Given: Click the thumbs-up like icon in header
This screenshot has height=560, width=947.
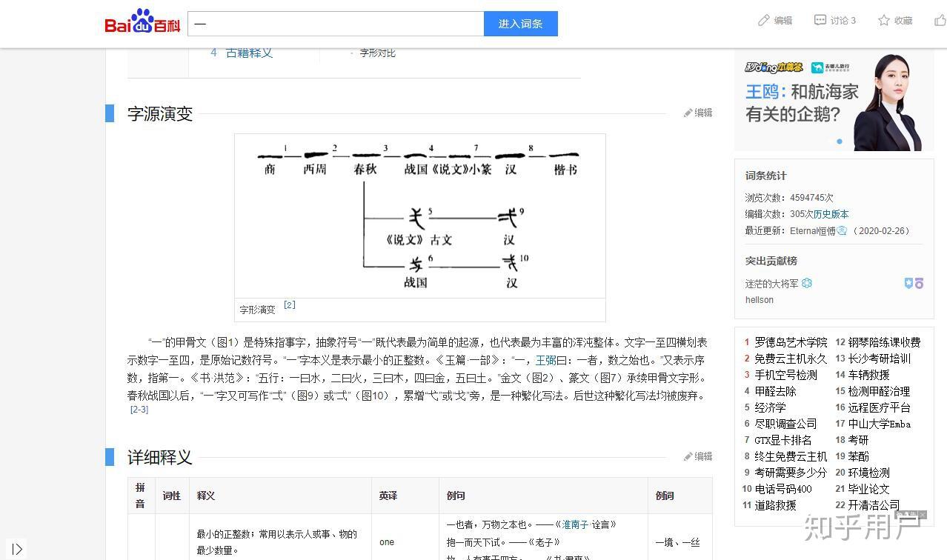Looking at the screenshot, I should point(940,21).
